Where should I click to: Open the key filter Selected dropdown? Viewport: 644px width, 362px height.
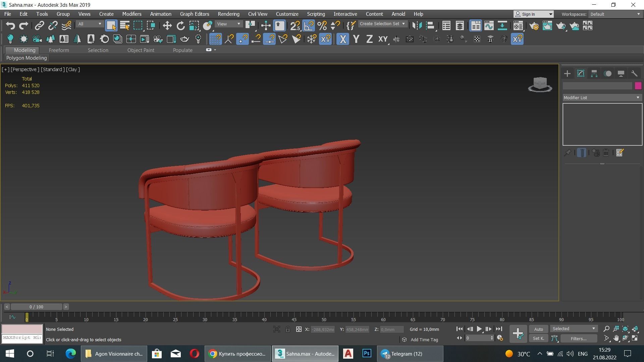coord(574,329)
